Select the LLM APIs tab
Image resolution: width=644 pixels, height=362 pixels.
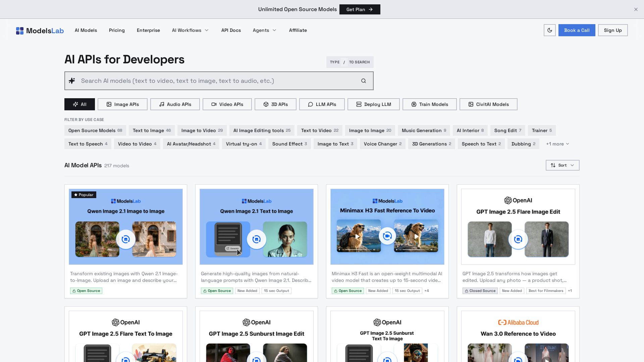pos(322,104)
